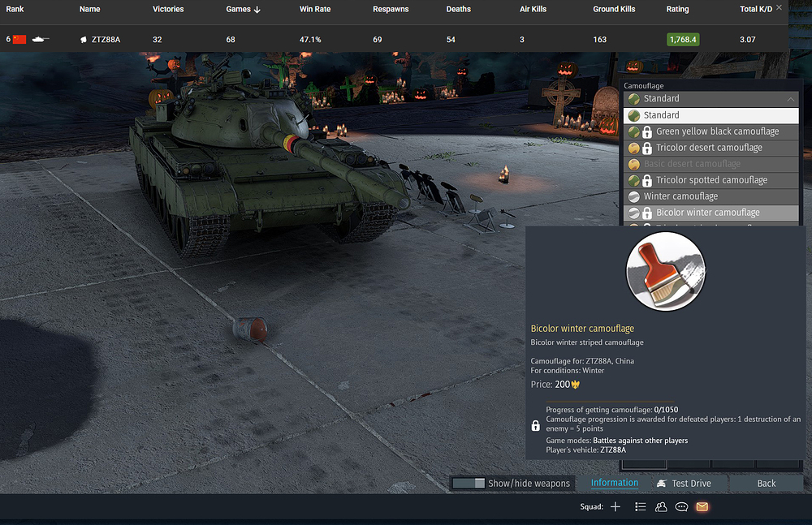Click the China flag icon in row
Image resolution: width=812 pixels, height=525 pixels.
pyautogui.click(x=19, y=39)
